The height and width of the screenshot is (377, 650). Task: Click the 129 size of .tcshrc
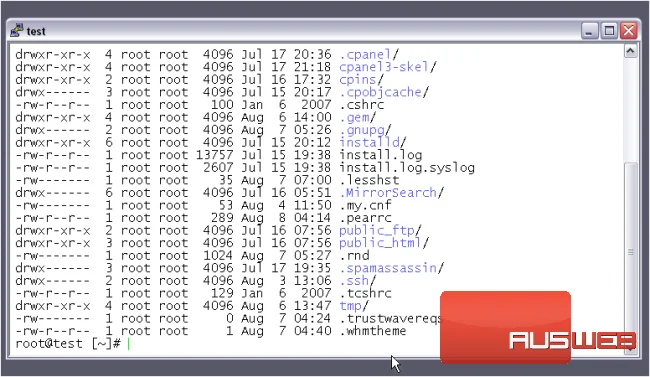(222, 293)
